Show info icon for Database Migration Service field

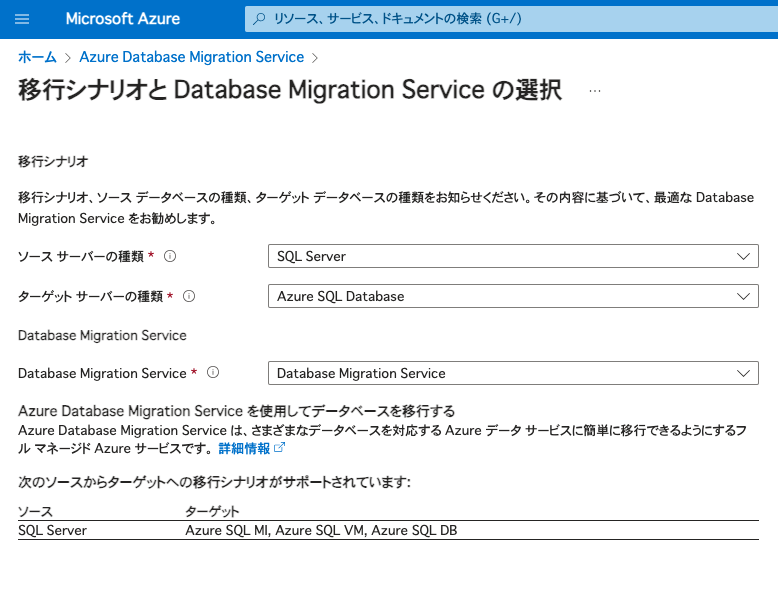pyautogui.click(x=213, y=372)
